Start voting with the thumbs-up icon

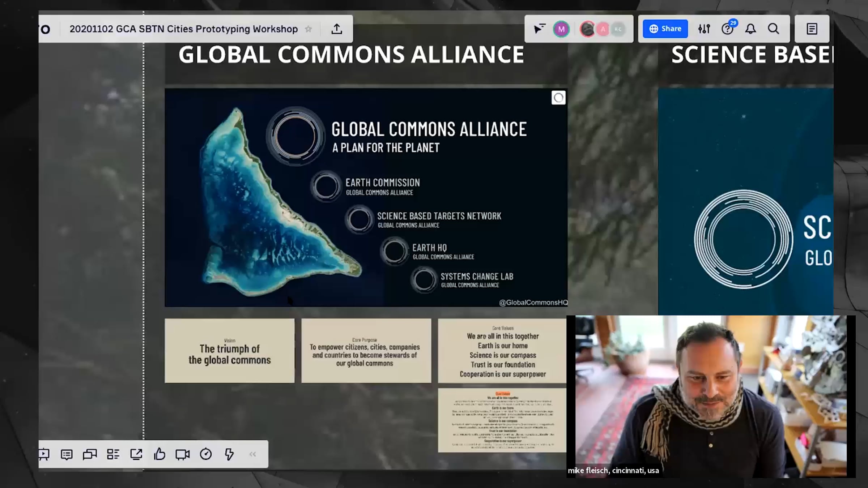pyautogui.click(x=159, y=454)
